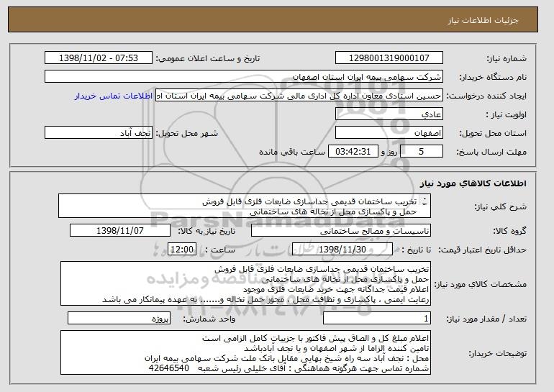554x392 pixels.
Task: Click the phone number 42646540 in buyer notes
Action: (169, 368)
